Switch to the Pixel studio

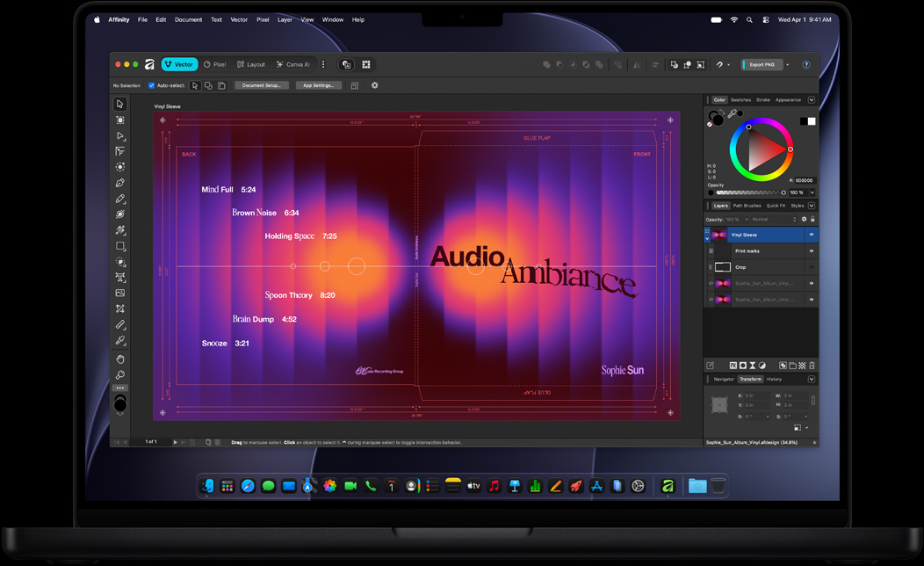(x=215, y=64)
